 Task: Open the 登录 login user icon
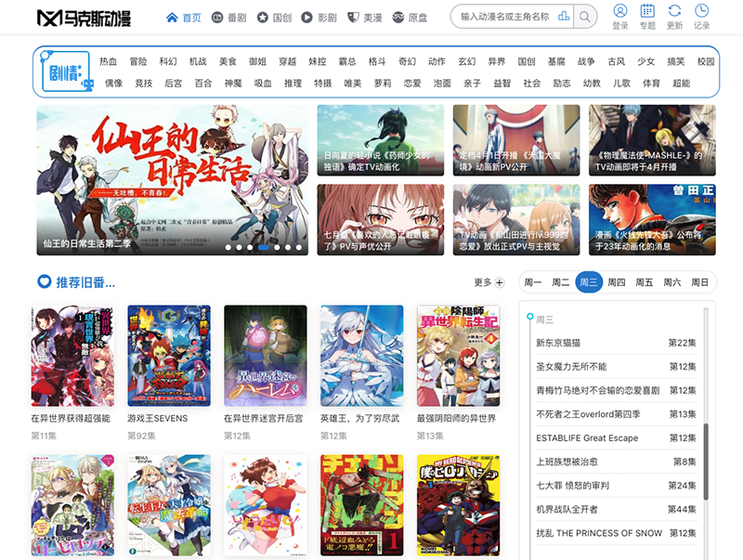click(619, 10)
